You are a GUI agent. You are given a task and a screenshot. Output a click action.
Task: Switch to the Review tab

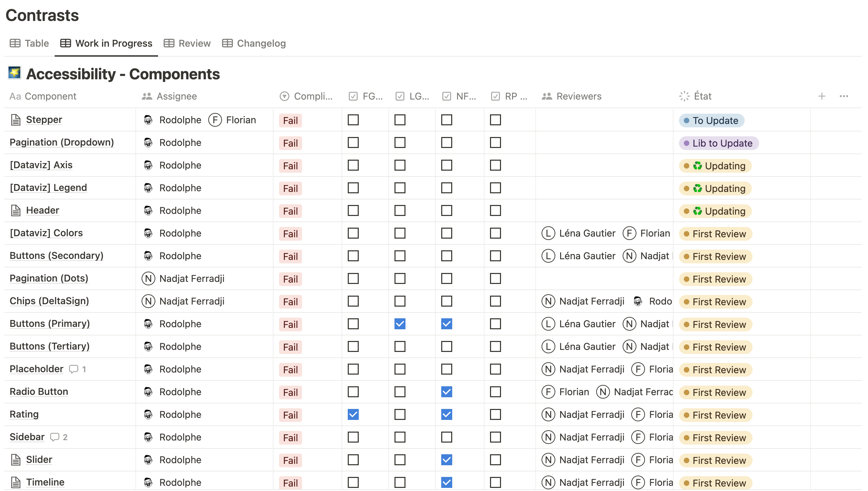187,44
